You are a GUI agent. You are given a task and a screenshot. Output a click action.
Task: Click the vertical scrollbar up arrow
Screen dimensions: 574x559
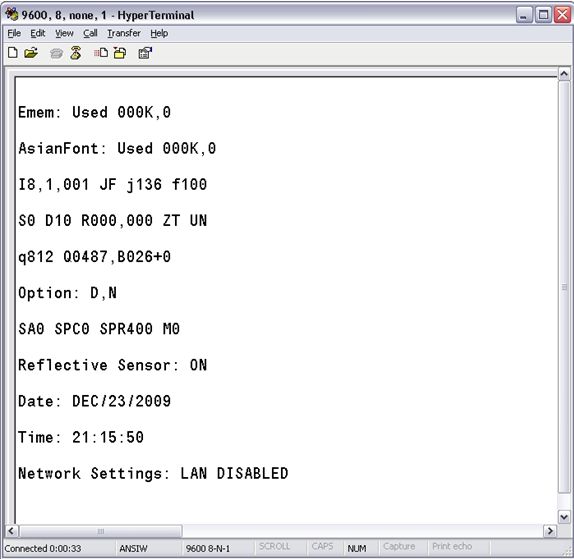(564, 74)
